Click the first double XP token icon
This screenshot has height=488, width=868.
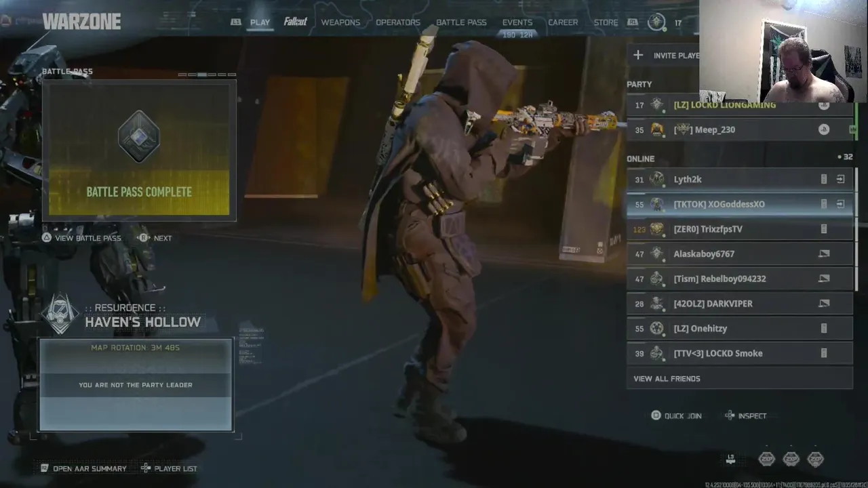tap(766, 460)
